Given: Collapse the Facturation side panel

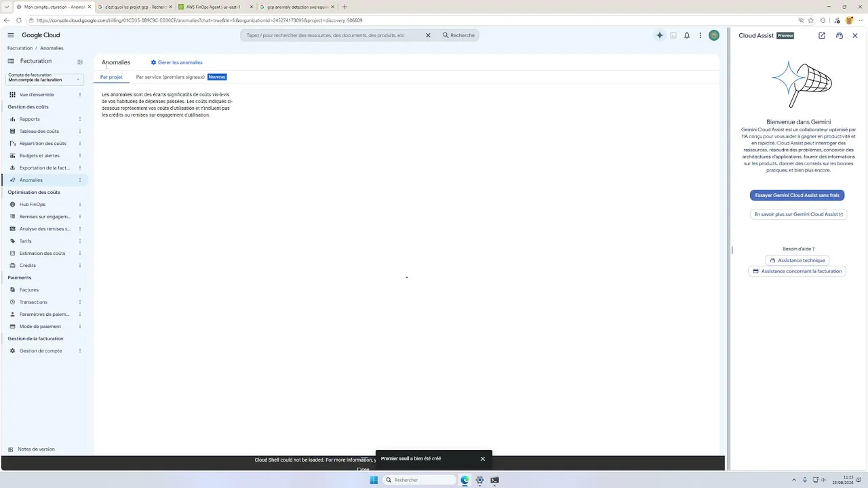Looking at the screenshot, I should point(80,62).
